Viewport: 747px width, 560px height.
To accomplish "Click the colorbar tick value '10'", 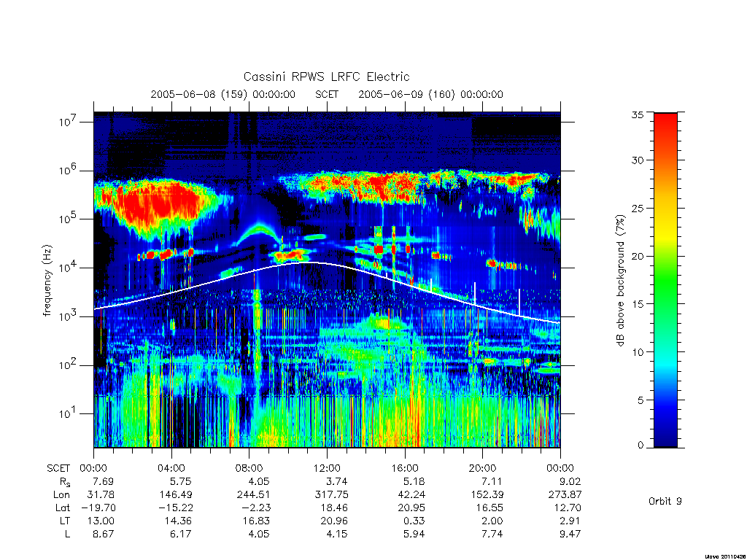I will (x=638, y=352).
